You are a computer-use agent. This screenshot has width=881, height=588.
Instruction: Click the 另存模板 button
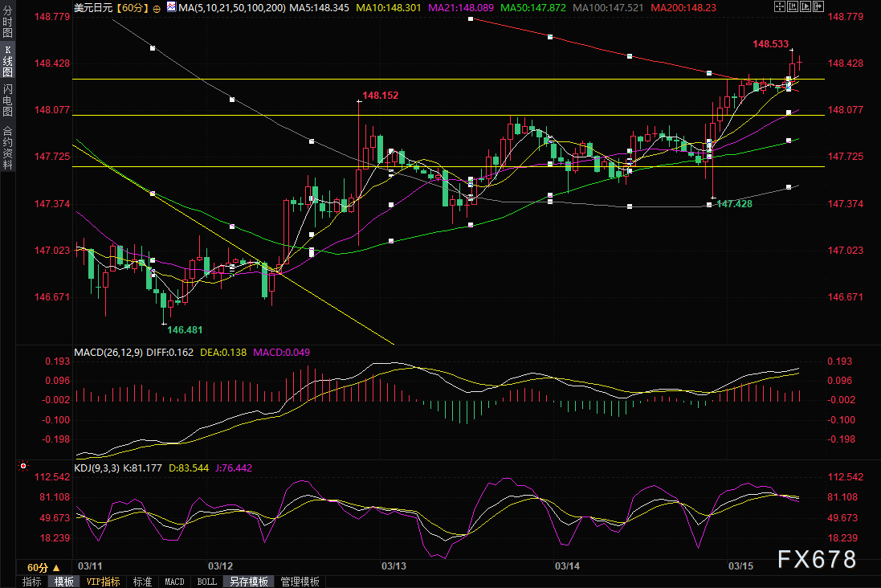tap(249, 582)
